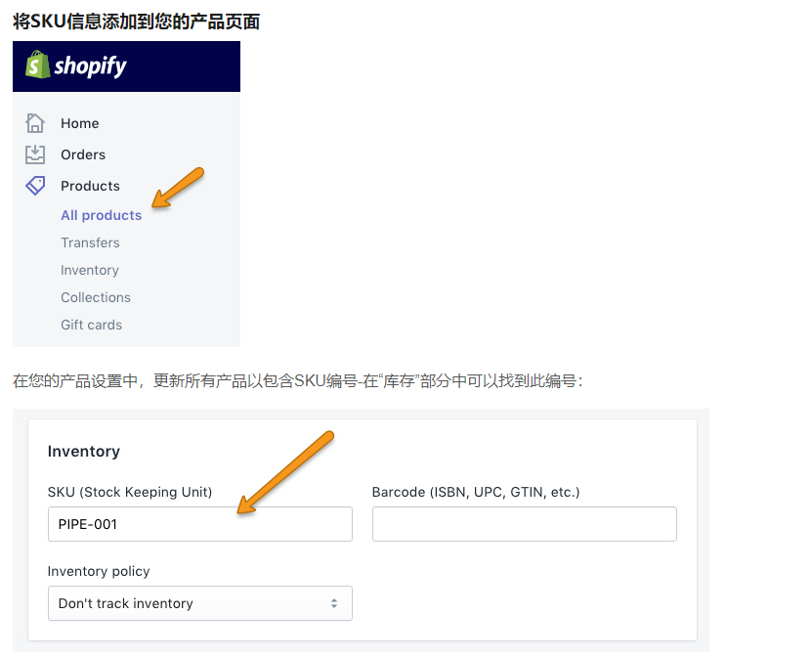This screenshot has height=658, width=812.
Task: Go to Transfers submenu
Action: (90, 242)
